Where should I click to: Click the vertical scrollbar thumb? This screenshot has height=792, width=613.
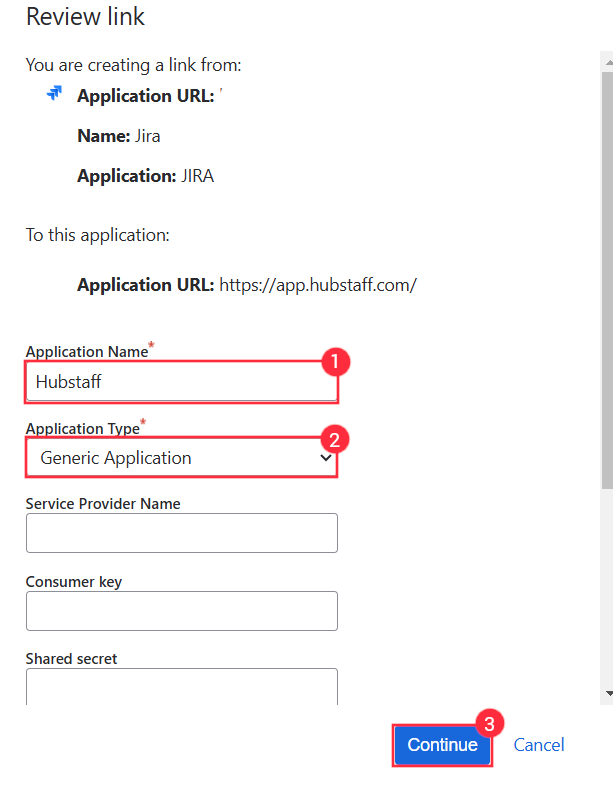(607, 280)
